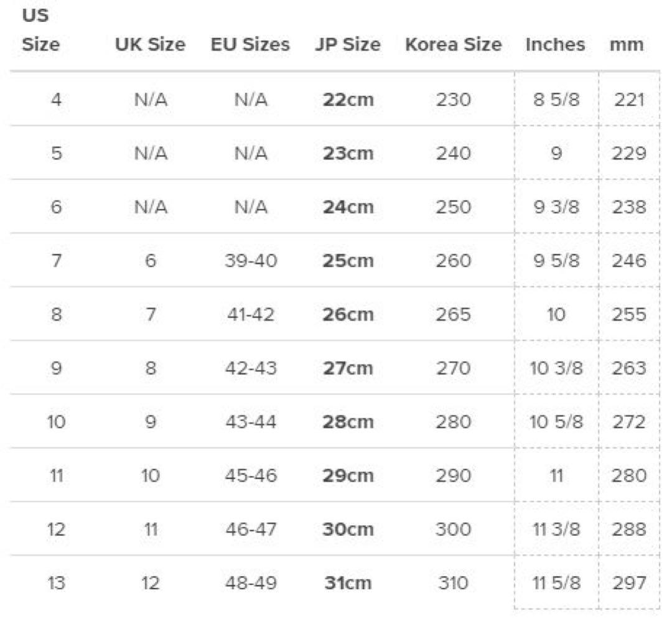Click the EU size 39-40 cell
Viewport: 672px width, 626px height.
[251, 260]
